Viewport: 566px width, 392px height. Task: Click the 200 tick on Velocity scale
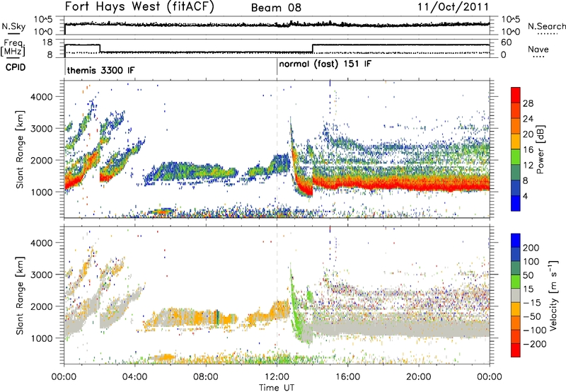[x=531, y=248]
